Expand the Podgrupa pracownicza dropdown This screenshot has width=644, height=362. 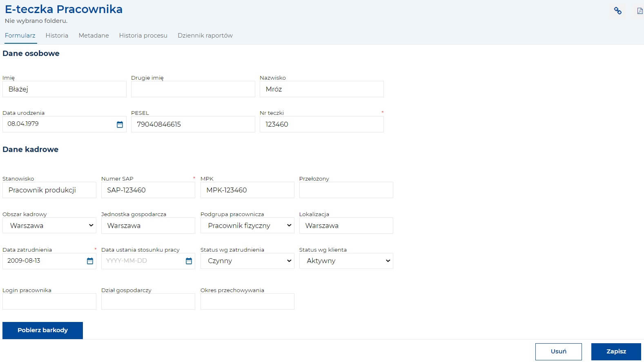[x=247, y=226]
